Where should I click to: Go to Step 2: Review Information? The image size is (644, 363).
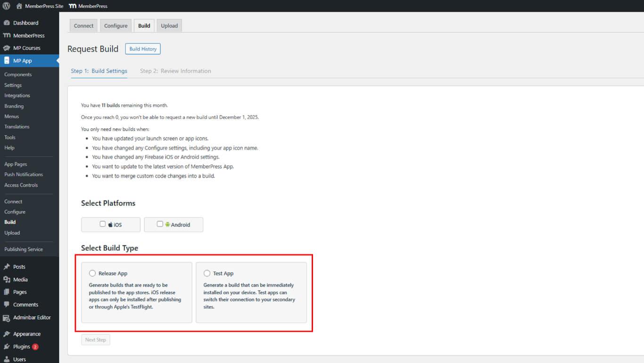[x=175, y=71]
